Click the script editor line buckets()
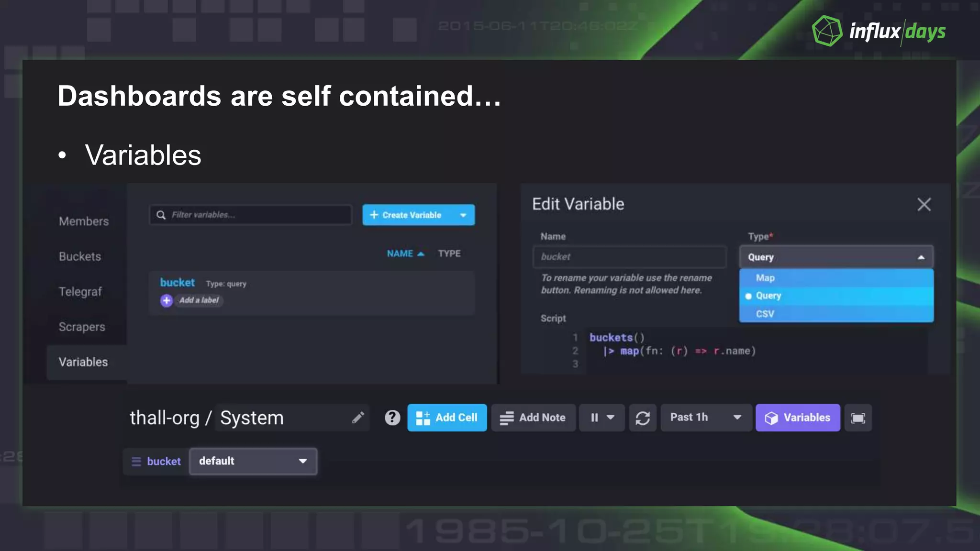980x551 pixels. [617, 338]
